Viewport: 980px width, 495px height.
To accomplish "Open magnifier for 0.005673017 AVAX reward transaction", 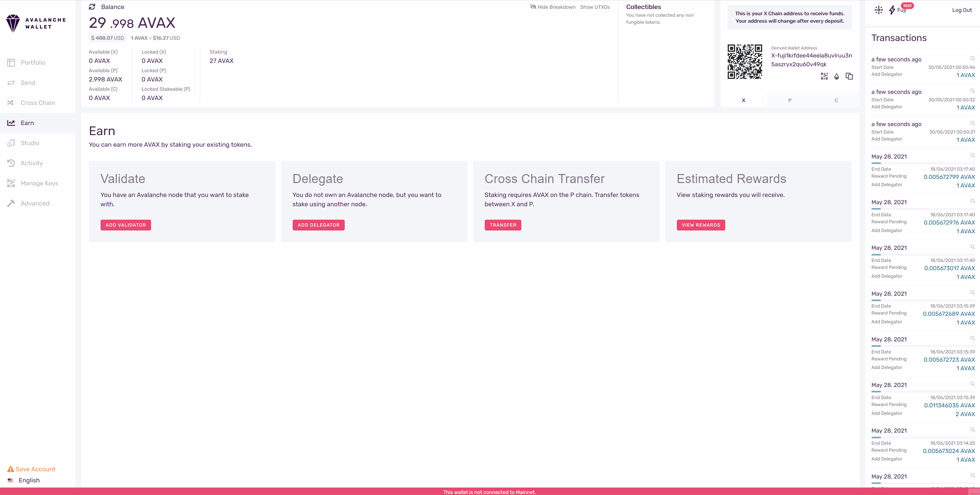I will click(972, 246).
